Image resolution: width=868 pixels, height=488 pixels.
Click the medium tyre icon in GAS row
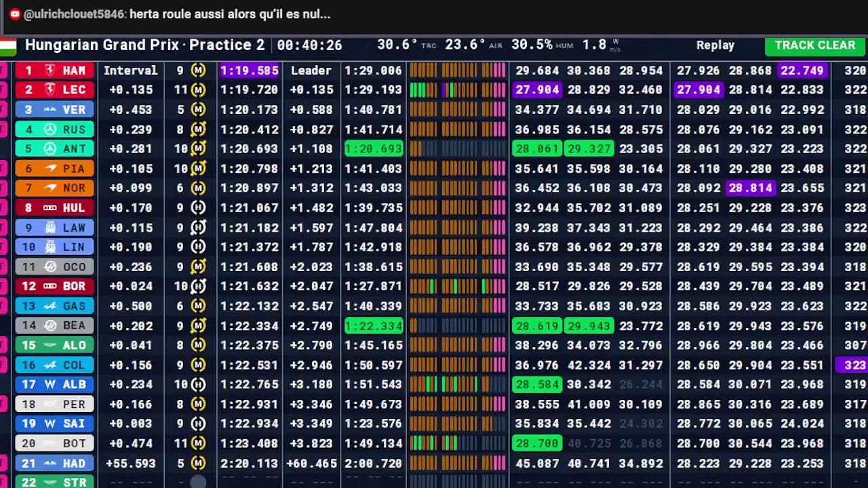(198, 306)
